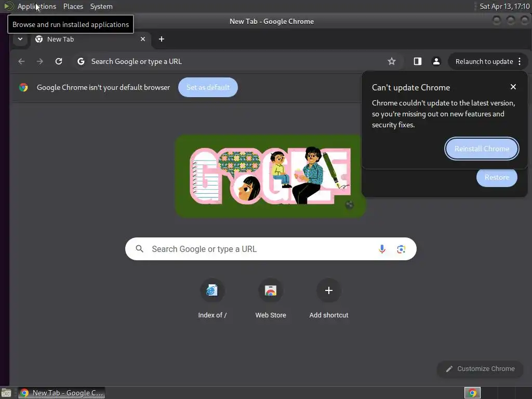Open the Google Doodle image
This screenshot has height=399, width=532.
coord(270,176)
